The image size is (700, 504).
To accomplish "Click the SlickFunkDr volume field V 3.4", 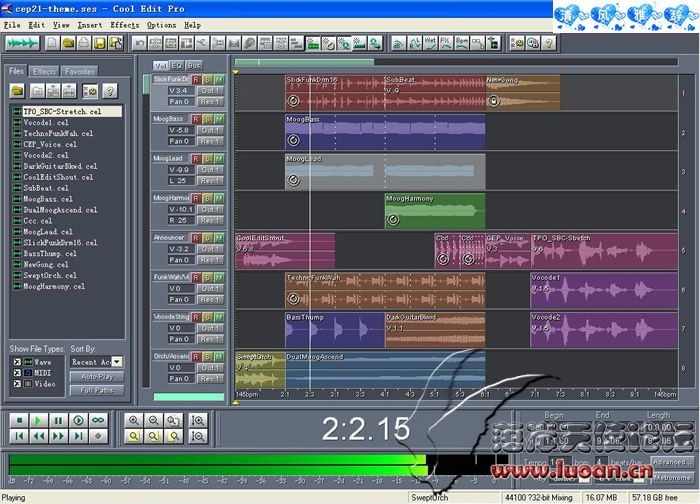I will click(181, 91).
